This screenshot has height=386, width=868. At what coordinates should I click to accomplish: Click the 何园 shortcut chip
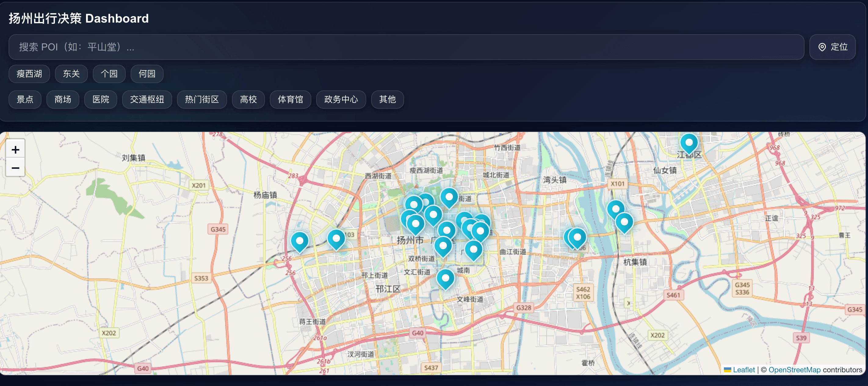pos(147,74)
